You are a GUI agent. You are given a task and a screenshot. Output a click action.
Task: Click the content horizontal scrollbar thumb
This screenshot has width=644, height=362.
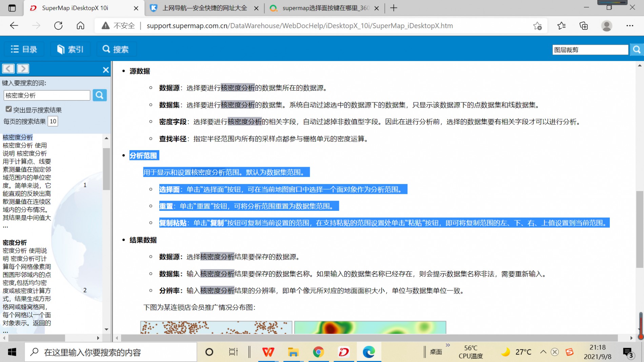pyautogui.click(x=369, y=338)
